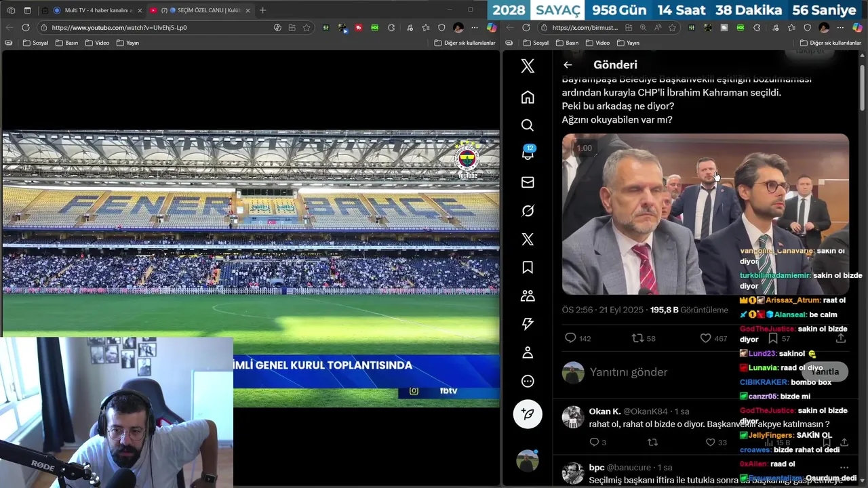Add YouTube page to favorites star
The height and width of the screenshot is (488, 868).
pos(307,27)
